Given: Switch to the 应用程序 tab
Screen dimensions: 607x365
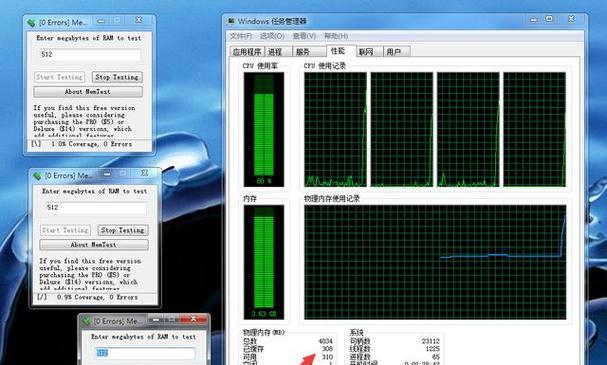Looking at the screenshot, I should (247, 51).
